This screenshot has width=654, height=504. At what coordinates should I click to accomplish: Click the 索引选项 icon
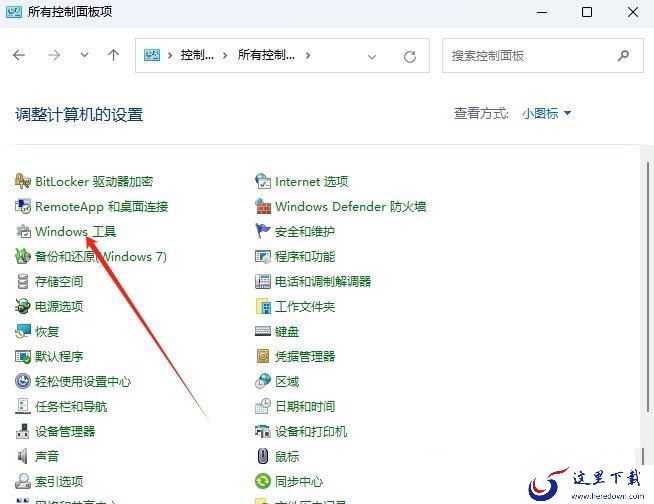23,481
